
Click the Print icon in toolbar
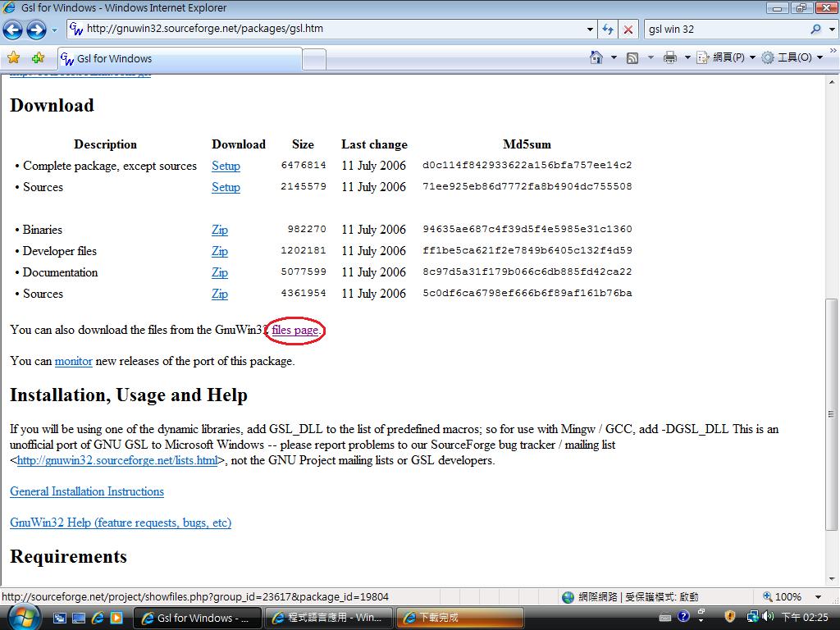coord(669,57)
